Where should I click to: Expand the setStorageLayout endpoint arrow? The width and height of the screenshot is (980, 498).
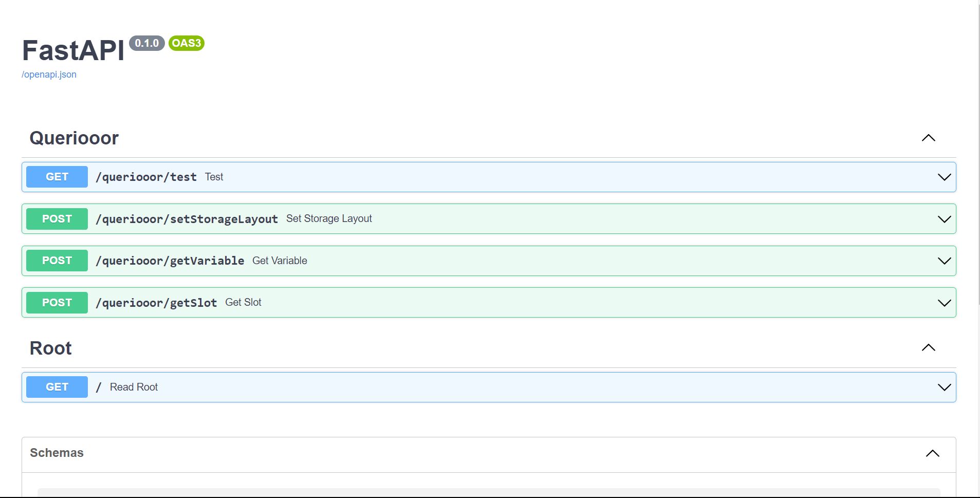pyautogui.click(x=944, y=219)
